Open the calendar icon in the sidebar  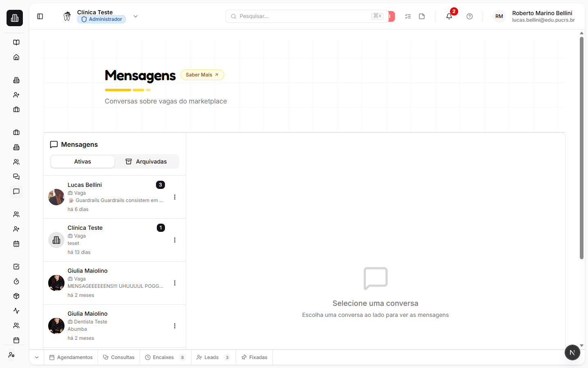(16, 243)
